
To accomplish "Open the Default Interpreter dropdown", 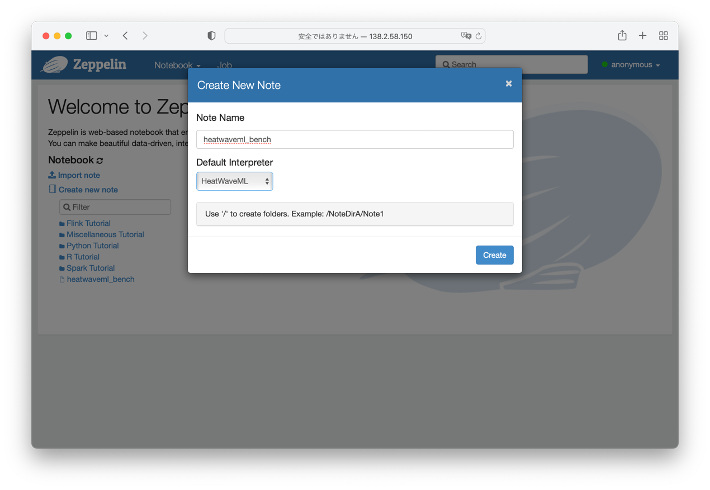I will click(235, 181).
